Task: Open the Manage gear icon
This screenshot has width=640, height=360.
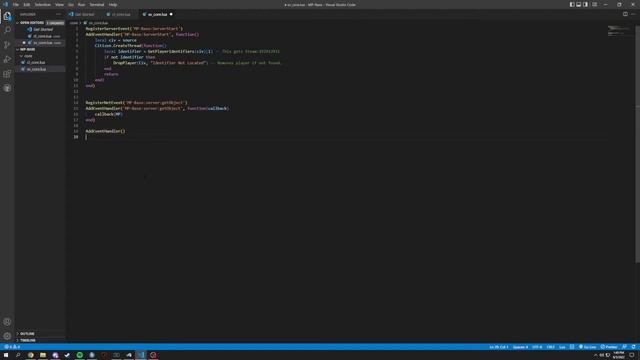Action: 7,336
